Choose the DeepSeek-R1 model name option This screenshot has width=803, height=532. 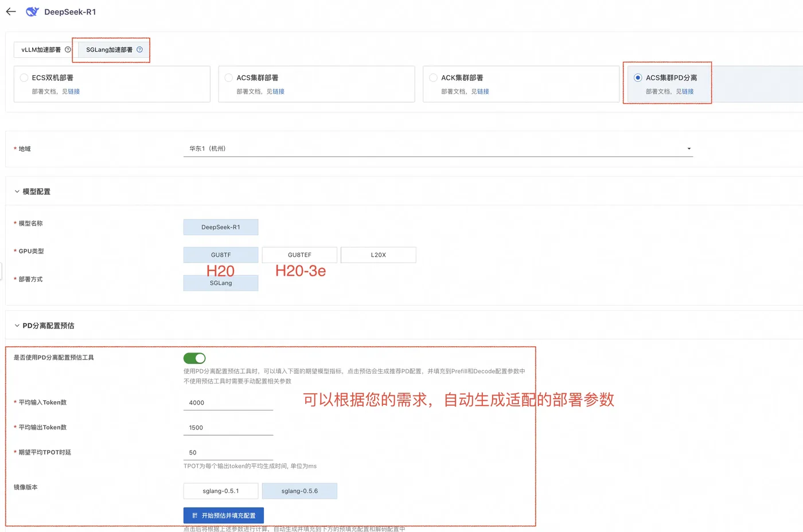(x=221, y=227)
